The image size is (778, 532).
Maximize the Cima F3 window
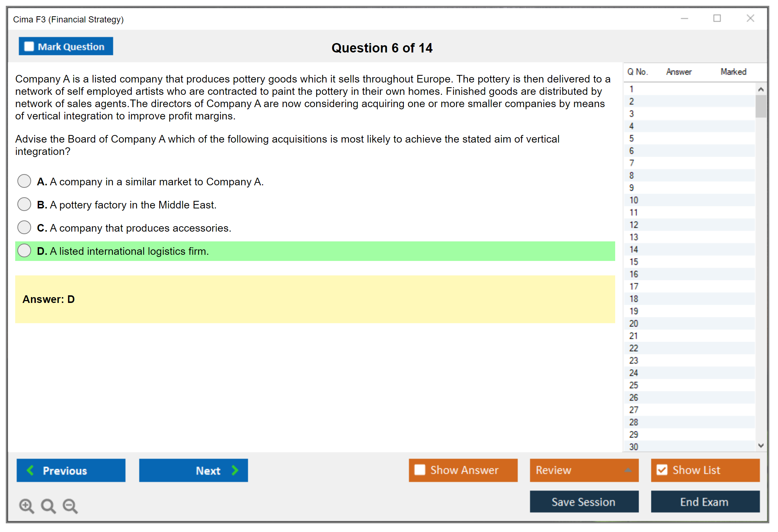click(717, 18)
